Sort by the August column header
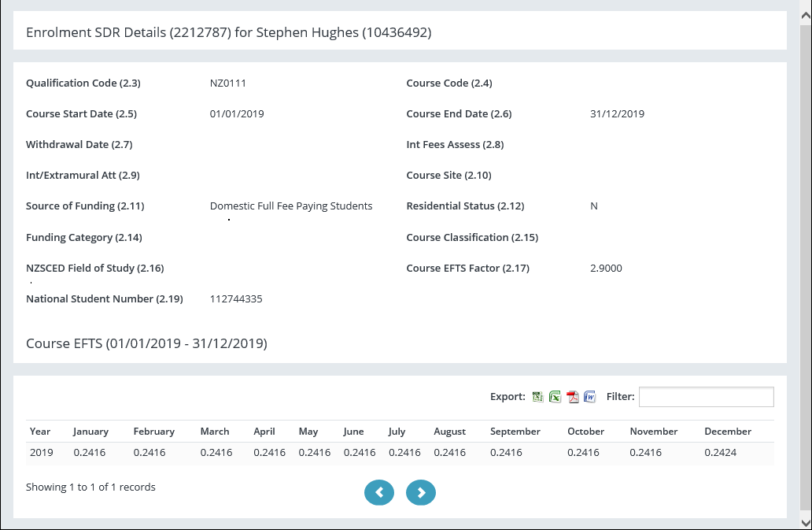The width and height of the screenshot is (812, 530). click(x=449, y=432)
